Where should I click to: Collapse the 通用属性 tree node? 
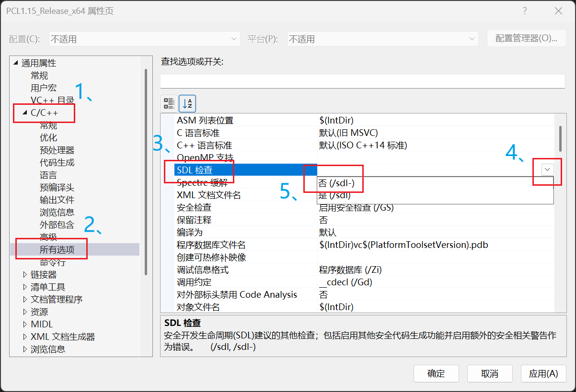click(15, 63)
